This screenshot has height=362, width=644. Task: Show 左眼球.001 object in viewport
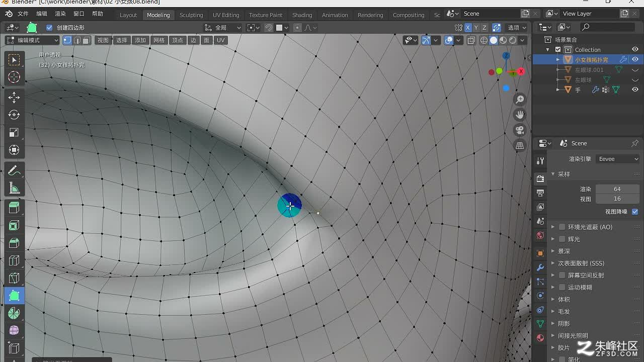[635, 70]
